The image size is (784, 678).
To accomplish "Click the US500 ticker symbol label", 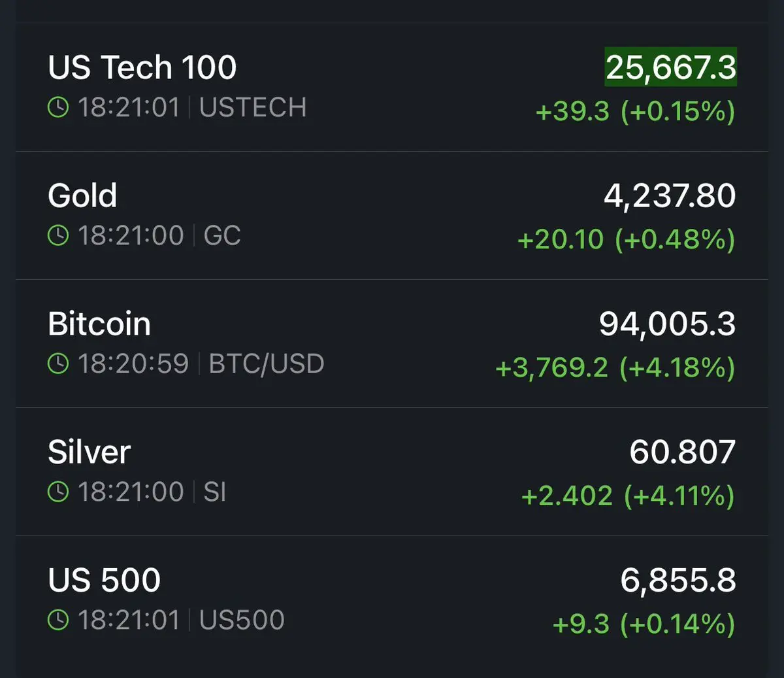I will [x=242, y=620].
